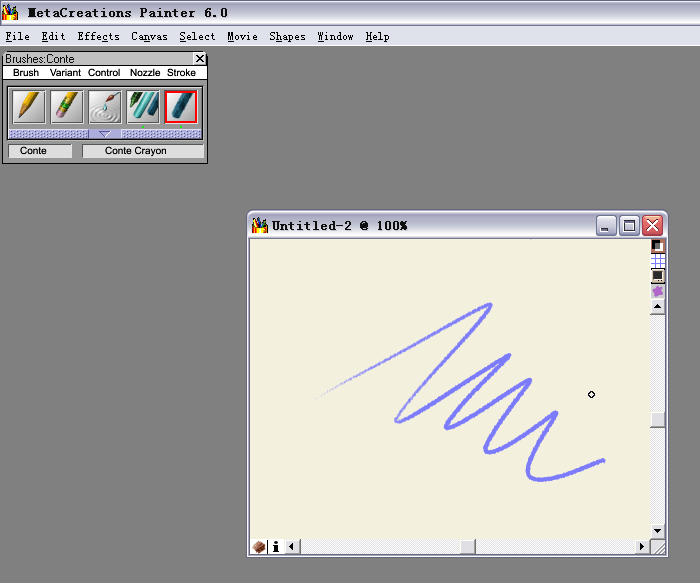The image size is (700, 583).
Task: Toggle the purple impasto icon
Action: tap(658, 292)
